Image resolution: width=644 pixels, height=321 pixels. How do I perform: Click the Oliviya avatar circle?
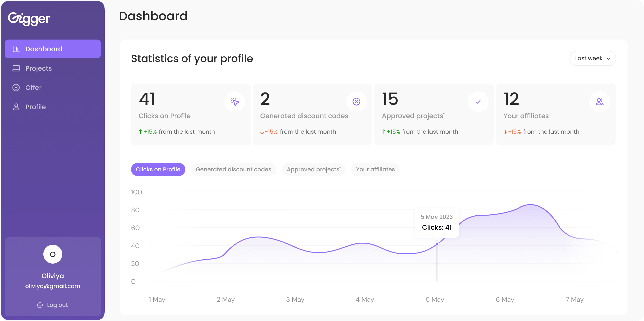[53, 254]
